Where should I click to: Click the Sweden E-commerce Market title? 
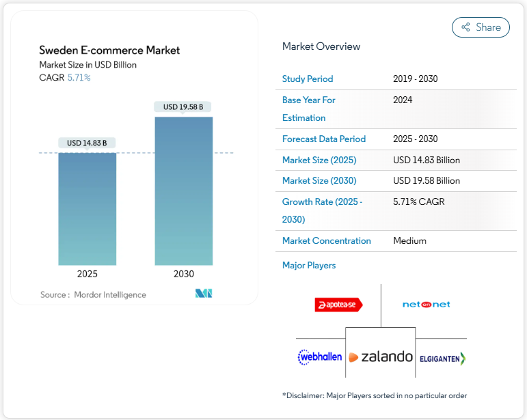coord(109,50)
